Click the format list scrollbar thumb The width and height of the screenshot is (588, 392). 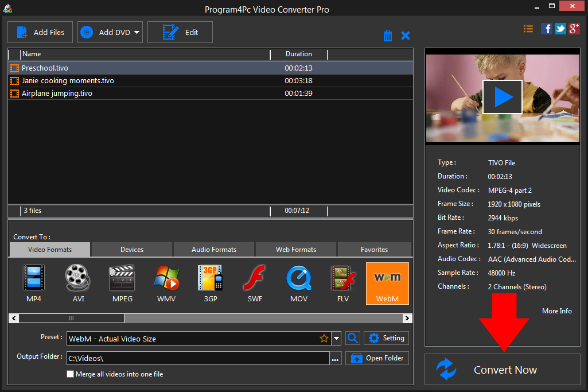coord(71,319)
